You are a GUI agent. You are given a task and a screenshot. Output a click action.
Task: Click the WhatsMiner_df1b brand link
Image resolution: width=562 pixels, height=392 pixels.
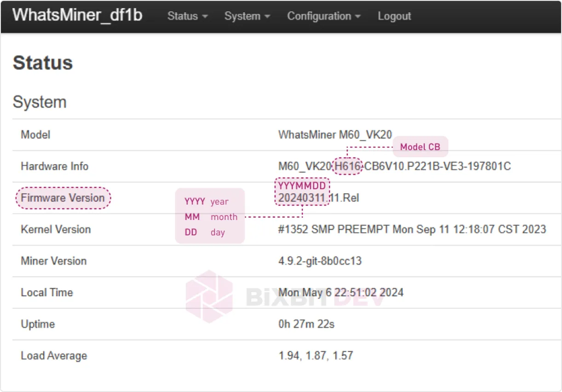coord(77,15)
